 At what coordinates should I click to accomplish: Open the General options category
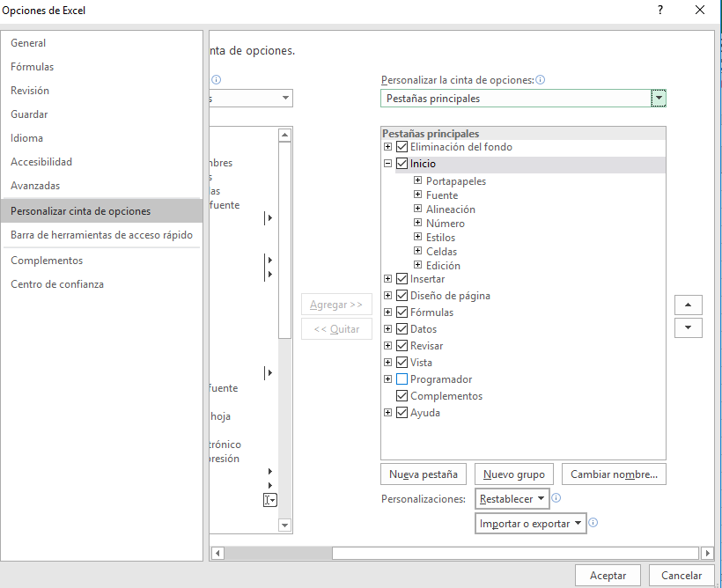tap(28, 43)
